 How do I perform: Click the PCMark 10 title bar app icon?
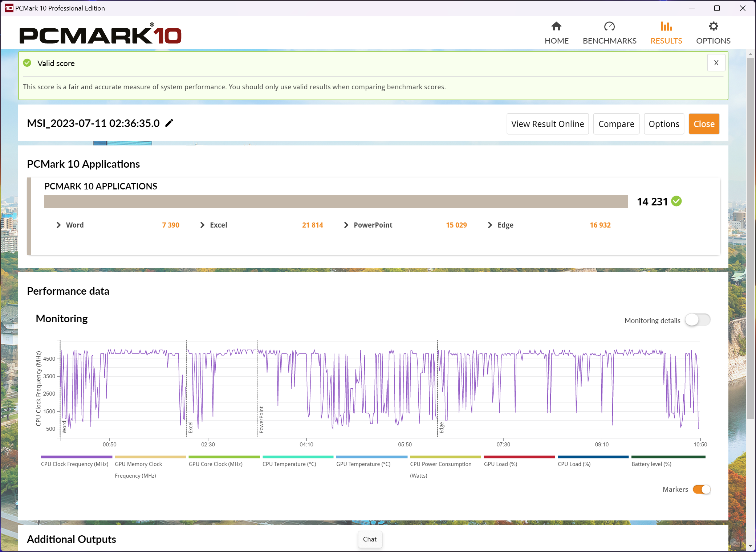9,8
